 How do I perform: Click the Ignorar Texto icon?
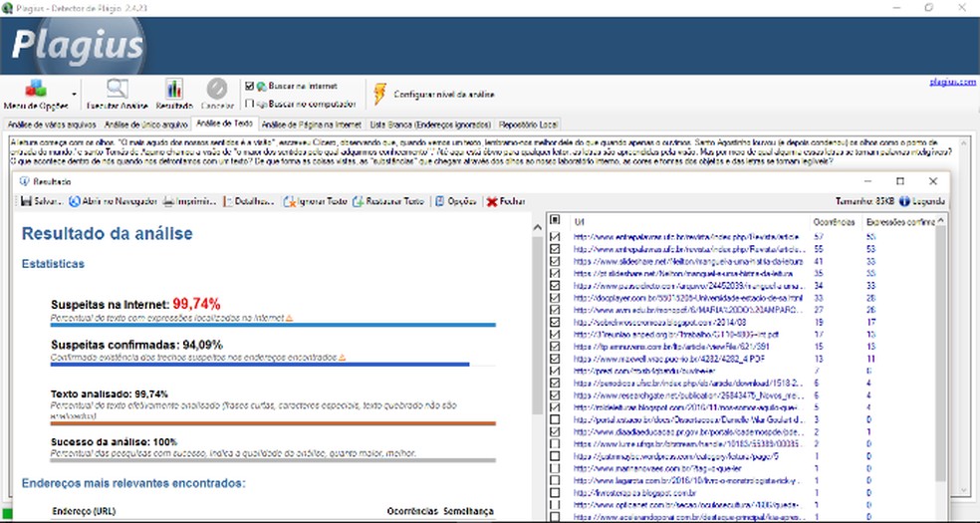coord(290,201)
